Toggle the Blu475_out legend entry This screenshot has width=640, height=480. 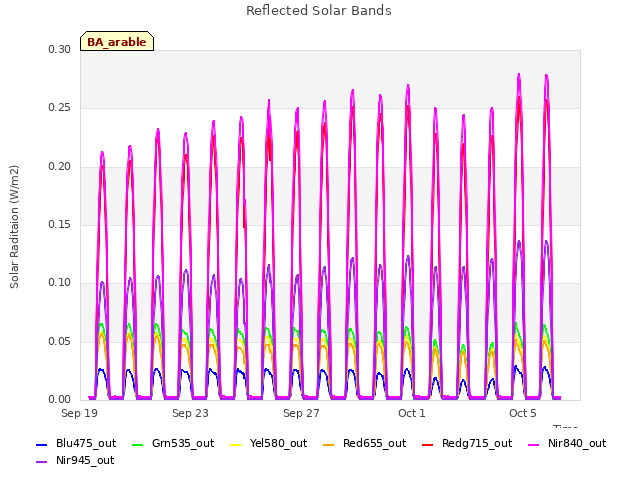pos(76,443)
